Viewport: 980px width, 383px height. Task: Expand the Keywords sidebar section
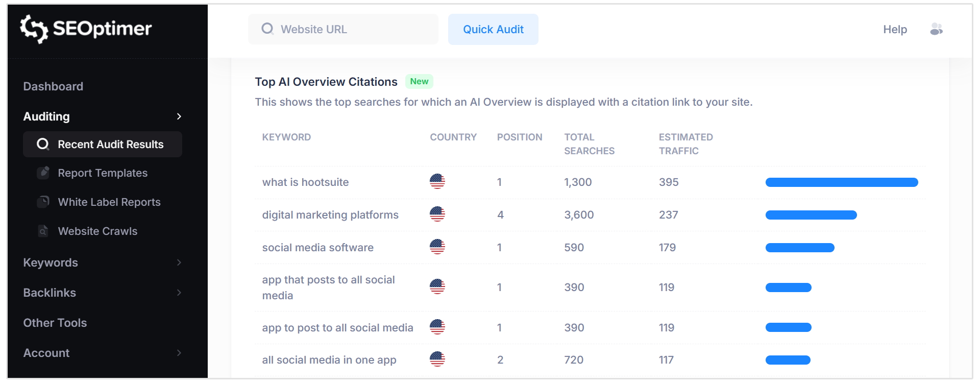coord(179,262)
